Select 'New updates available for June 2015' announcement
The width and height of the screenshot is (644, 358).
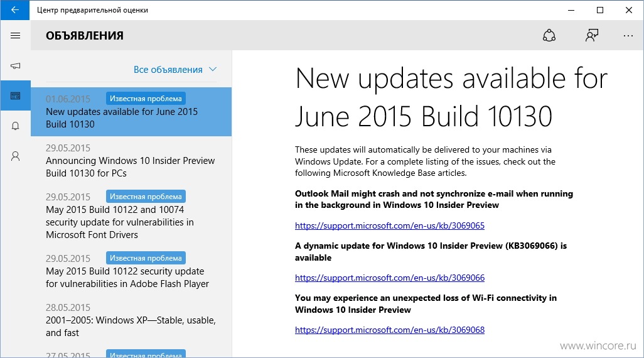[x=131, y=111]
